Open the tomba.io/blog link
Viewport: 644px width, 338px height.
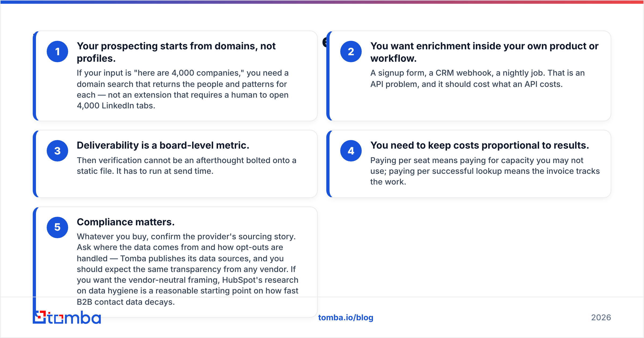tap(346, 317)
